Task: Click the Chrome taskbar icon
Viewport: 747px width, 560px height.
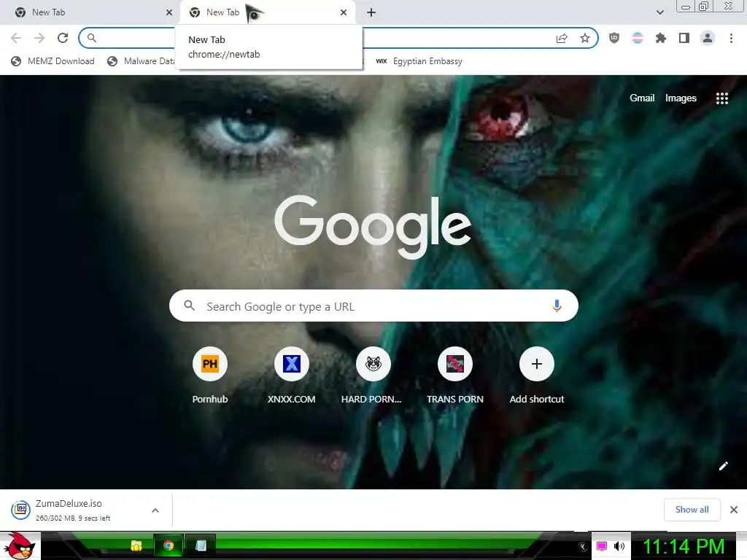Action: pos(169,545)
